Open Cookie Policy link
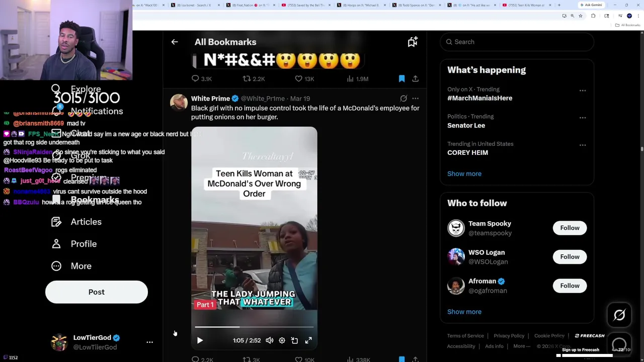Viewport: 644px width, 362px height. point(549,336)
